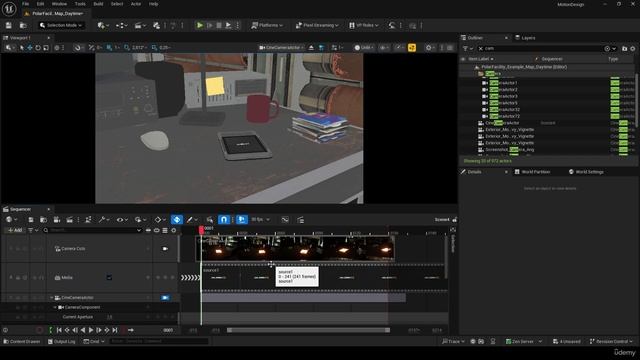The width and height of the screenshot is (640, 360).
Task: Click the Sequencer record button
Action: [39, 330]
